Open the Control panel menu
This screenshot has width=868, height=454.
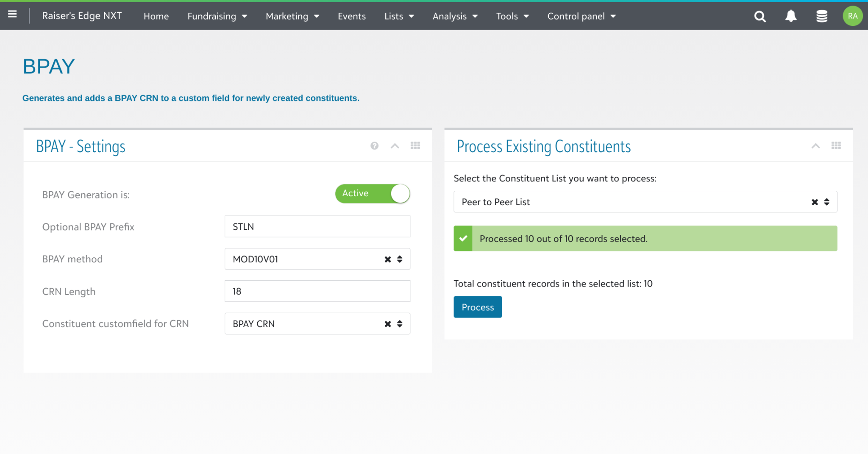tap(581, 16)
